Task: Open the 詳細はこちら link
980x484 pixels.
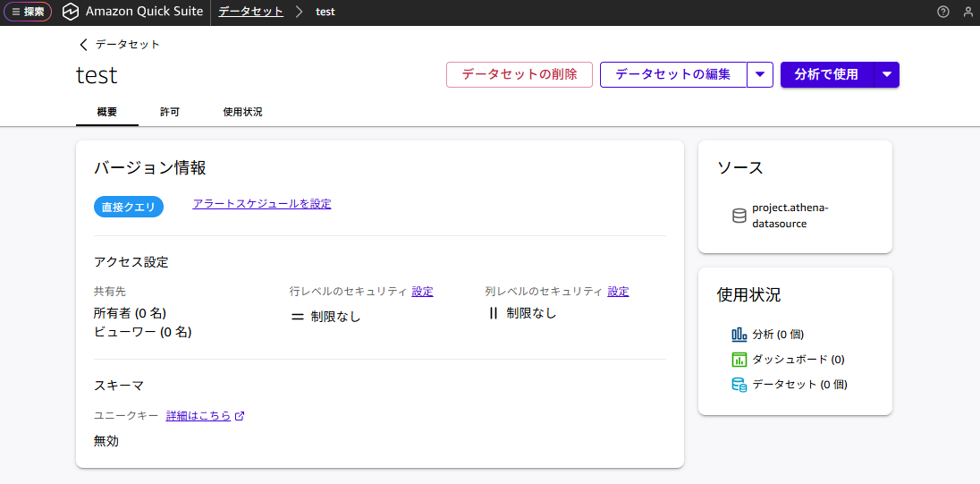Action: [x=199, y=416]
